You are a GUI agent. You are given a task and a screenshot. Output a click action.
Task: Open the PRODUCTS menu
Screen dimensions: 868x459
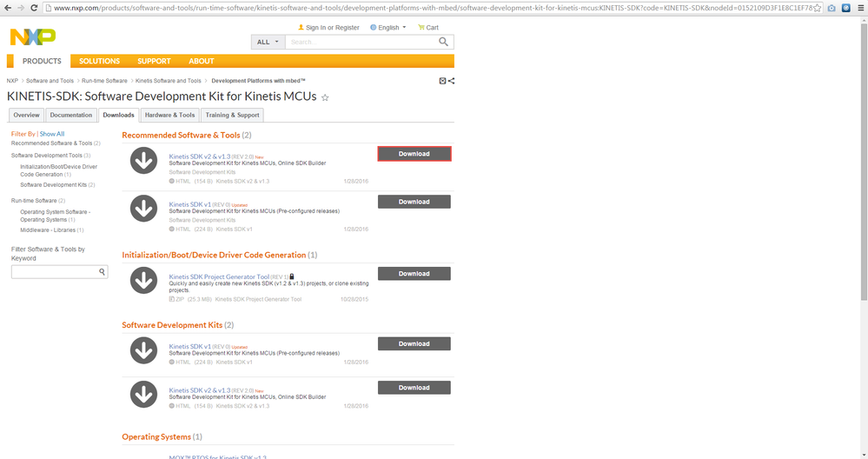coord(42,61)
